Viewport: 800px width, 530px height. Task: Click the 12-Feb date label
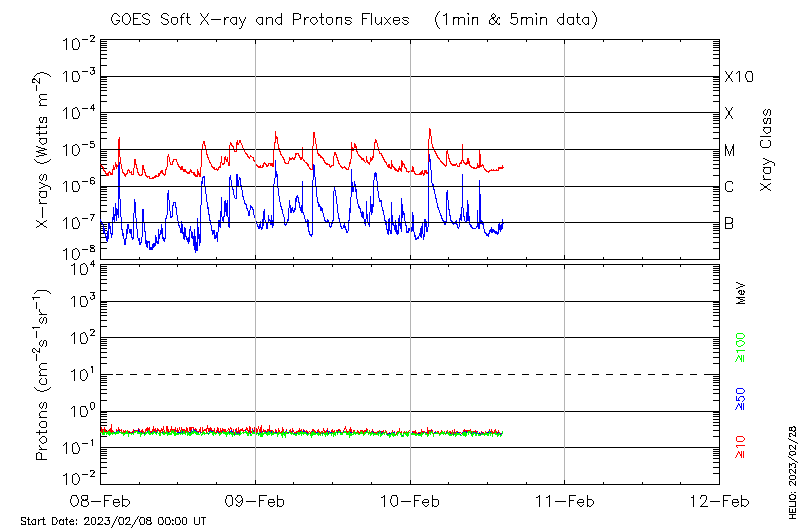coord(719,501)
